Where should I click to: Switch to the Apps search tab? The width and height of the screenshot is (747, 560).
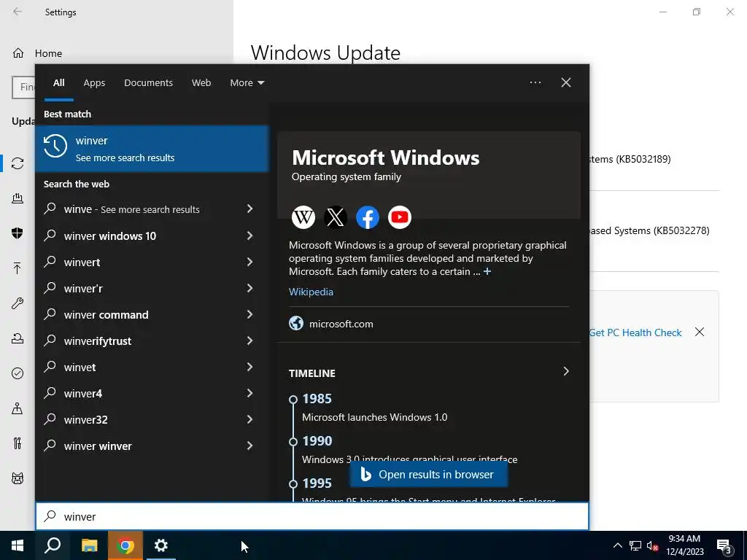click(x=94, y=82)
